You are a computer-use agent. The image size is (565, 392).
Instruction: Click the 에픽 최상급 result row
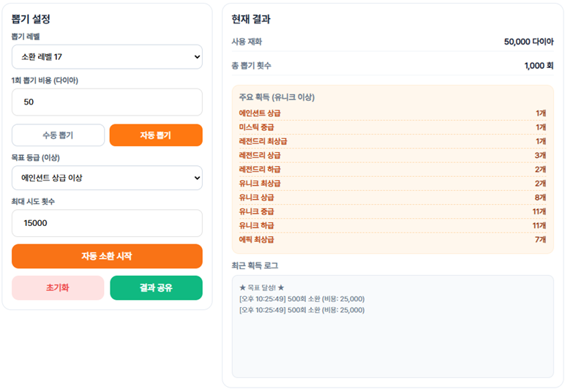(x=392, y=239)
